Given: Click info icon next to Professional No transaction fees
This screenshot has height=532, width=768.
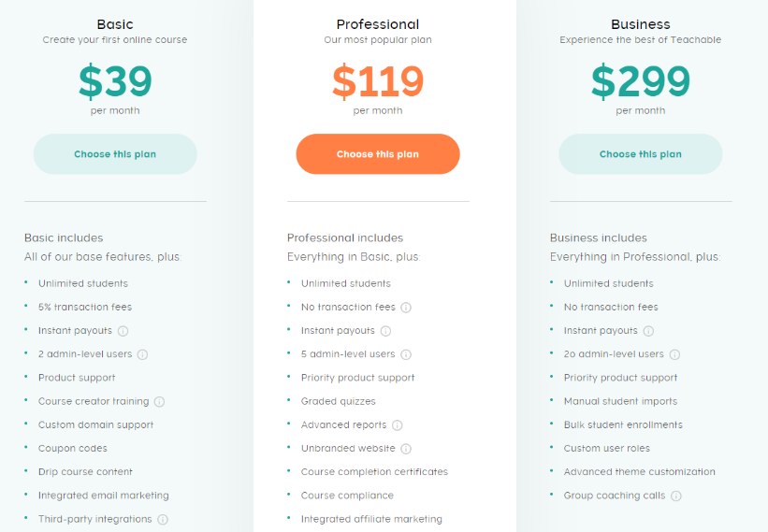Looking at the screenshot, I should coord(406,308).
